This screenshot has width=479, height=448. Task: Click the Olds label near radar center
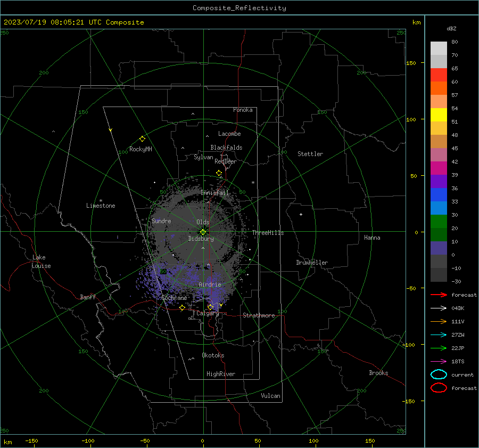(203, 222)
